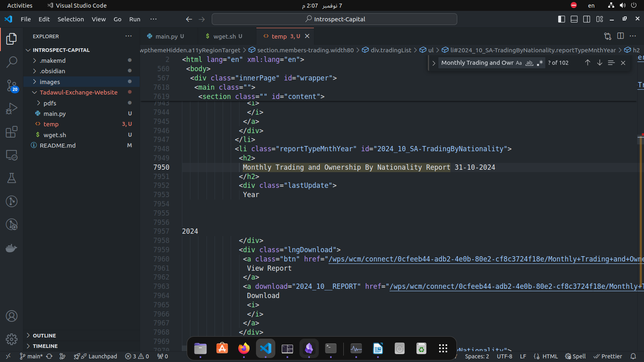Click the Prettier status bar item
The image size is (644, 362).
pos(608,356)
